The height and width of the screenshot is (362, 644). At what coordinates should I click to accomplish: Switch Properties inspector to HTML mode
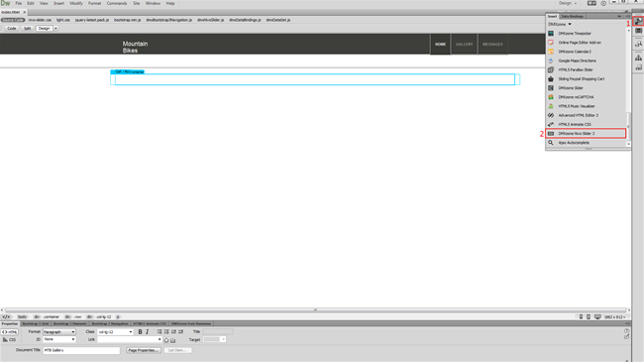click(10, 332)
